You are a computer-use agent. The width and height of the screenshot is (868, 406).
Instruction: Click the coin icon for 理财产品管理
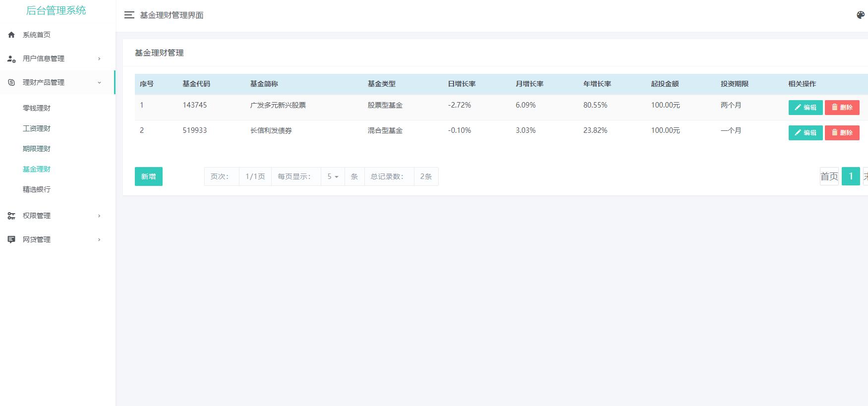tap(11, 82)
